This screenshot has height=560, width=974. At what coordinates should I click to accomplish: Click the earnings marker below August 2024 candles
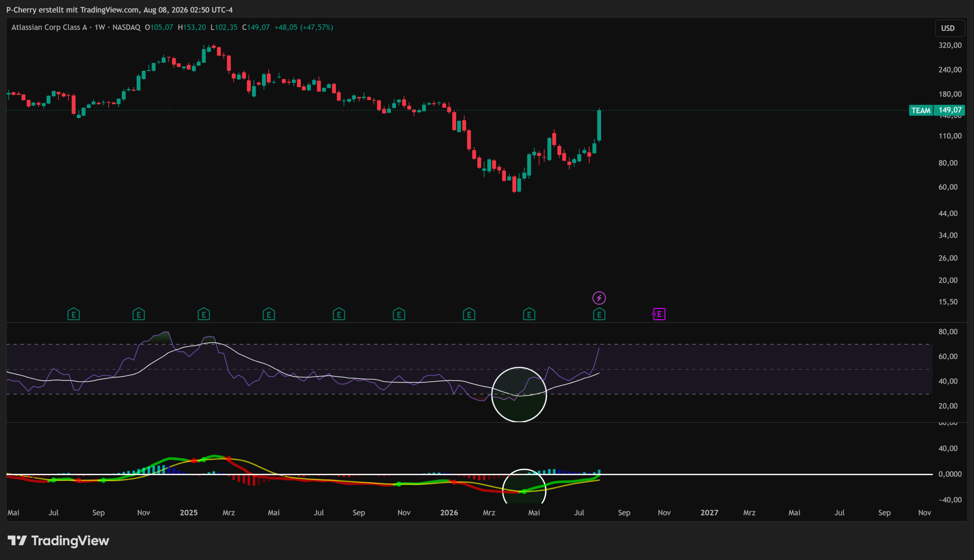click(73, 314)
